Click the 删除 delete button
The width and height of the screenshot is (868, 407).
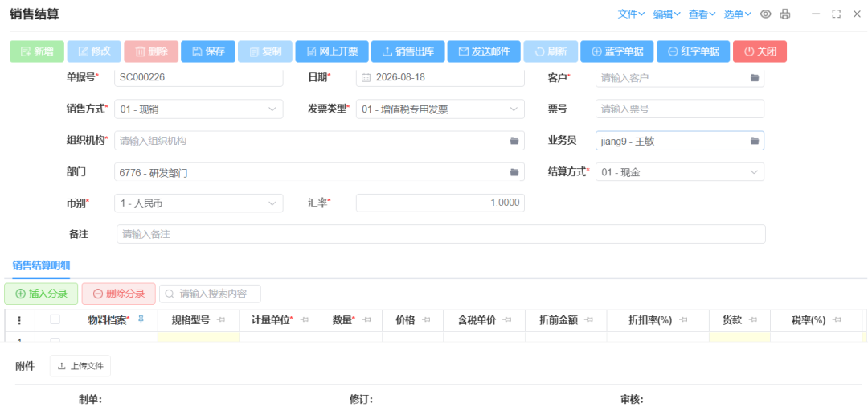(151, 51)
